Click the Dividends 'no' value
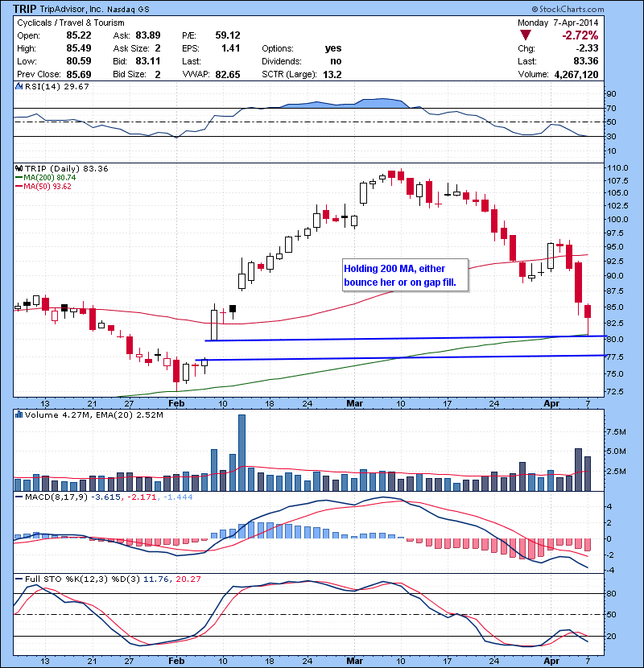Image resolution: width=644 pixels, height=668 pixels. 336,61
